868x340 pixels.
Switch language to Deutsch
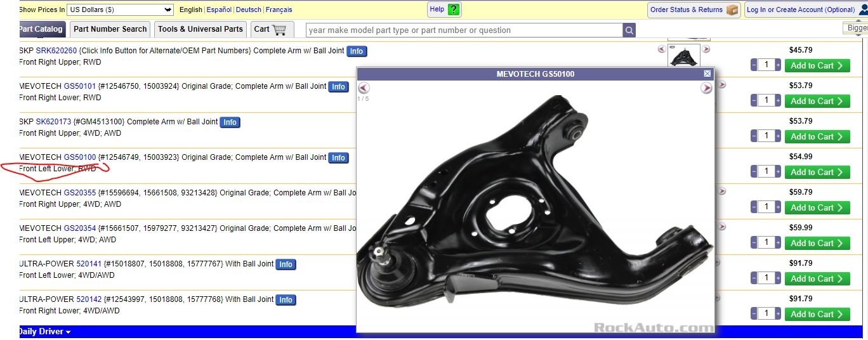click(248, 10)
